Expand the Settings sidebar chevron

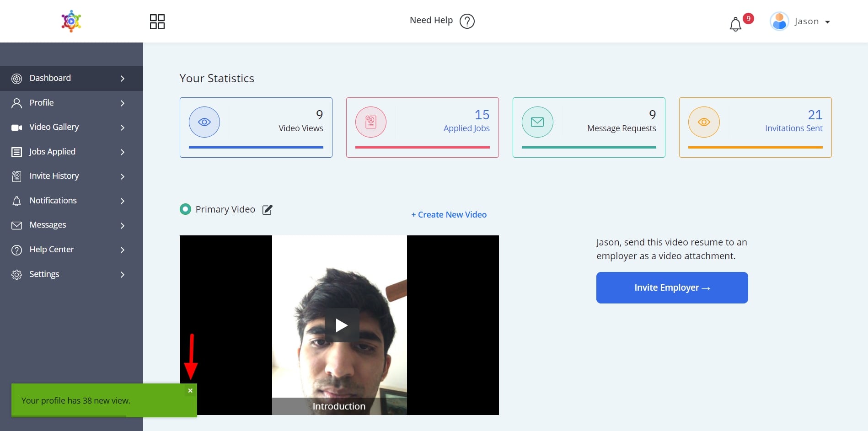(122, 275)
